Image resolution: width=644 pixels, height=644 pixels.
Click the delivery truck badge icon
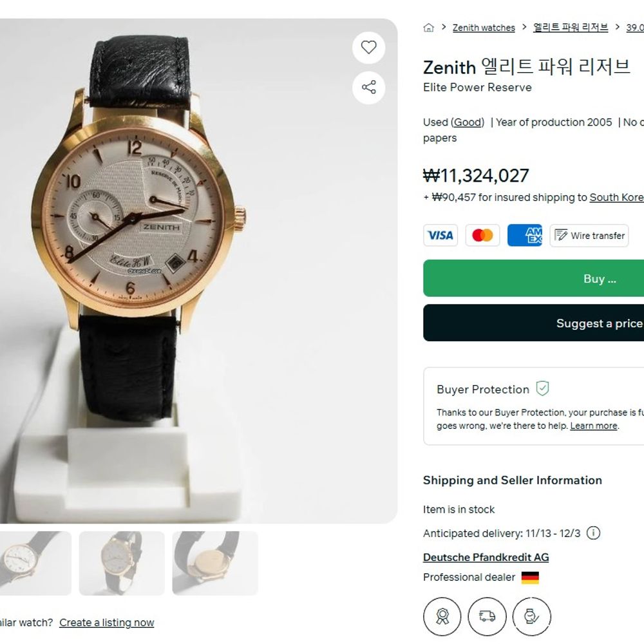(487, 616)
